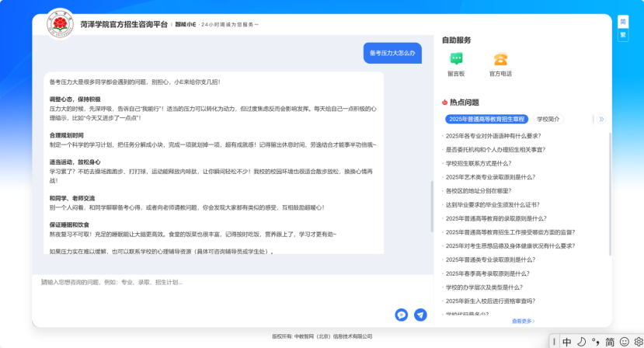Open question 学校的办学层次及类型是什么?
This screenshot has height=348, width=644.
pyautogui.click(x=484, y=287)
